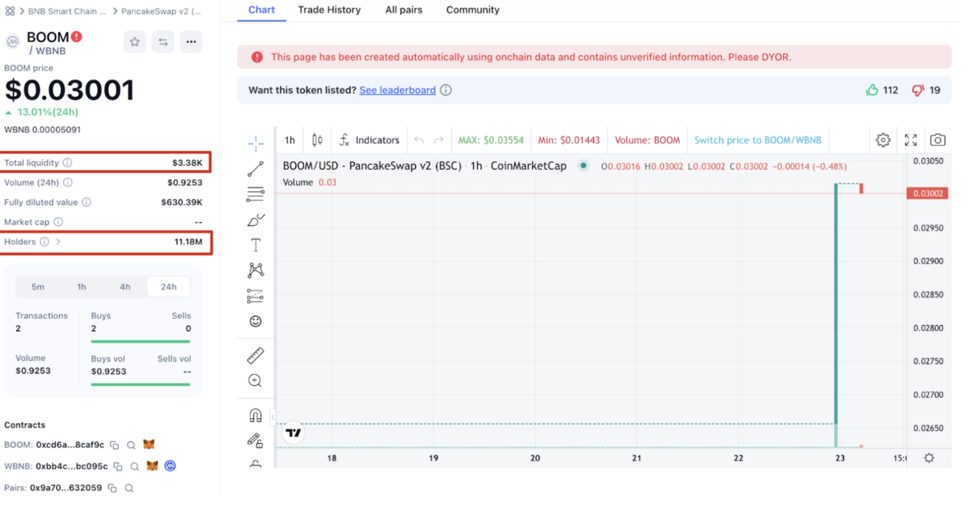
Task: Select the zoom in tool
Action: [x=255, y=380]
